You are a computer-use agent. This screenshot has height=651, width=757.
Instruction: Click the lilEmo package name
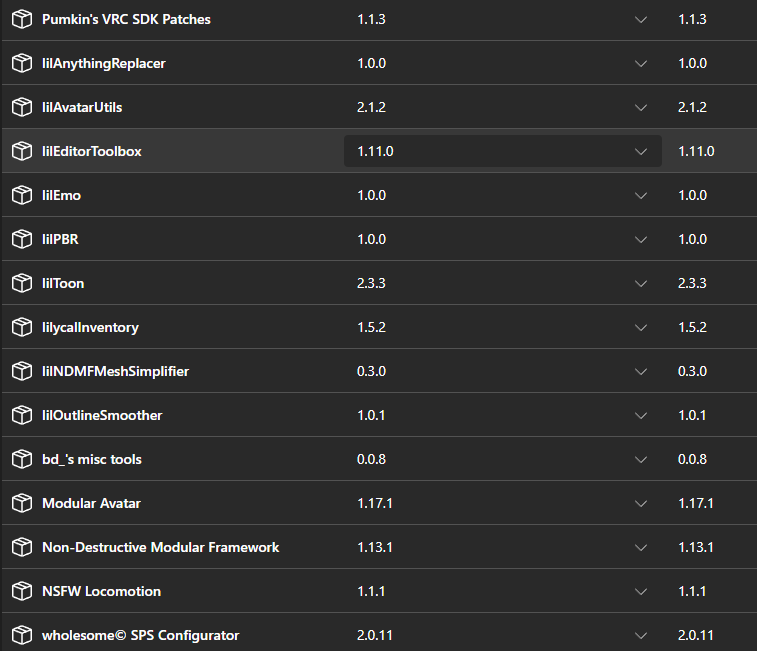tap(61, 195)
